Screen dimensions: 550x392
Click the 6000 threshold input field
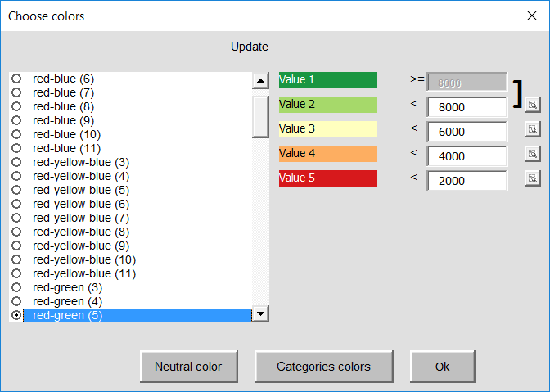[x=467, y=132]
